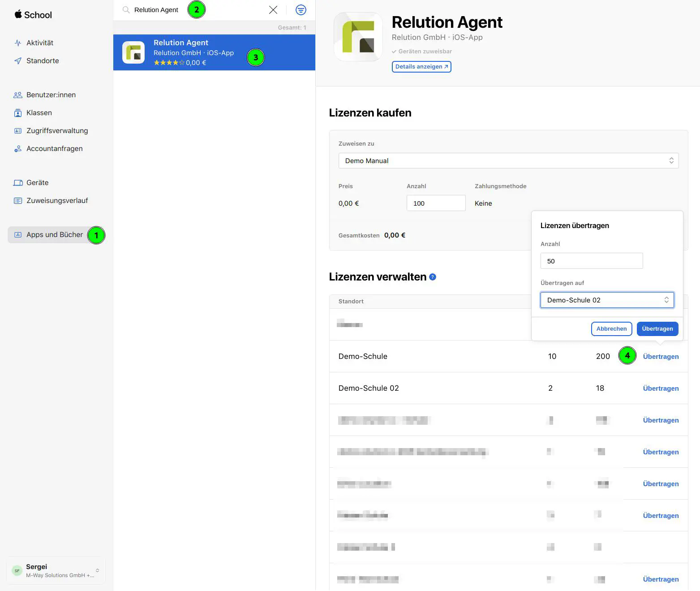Click the Apple School logo
The image size is (700, 591).
click(x=33, y=15)
